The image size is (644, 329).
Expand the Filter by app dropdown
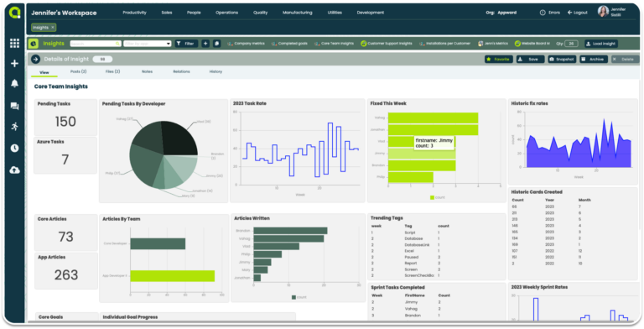[x=147, y=44]
